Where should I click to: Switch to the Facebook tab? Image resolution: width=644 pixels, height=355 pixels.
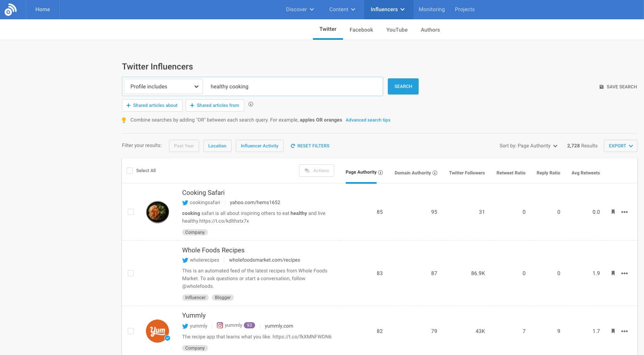pyautogui.click(x=361, y=29)
